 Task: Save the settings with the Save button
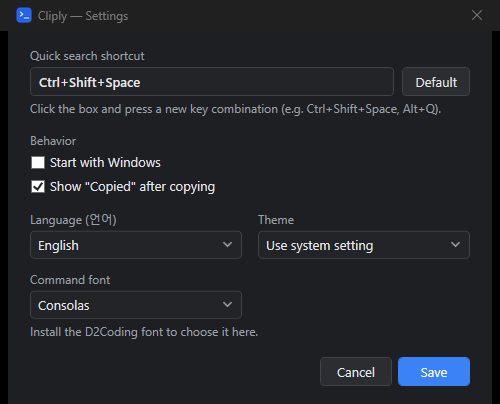click(434, 372)
